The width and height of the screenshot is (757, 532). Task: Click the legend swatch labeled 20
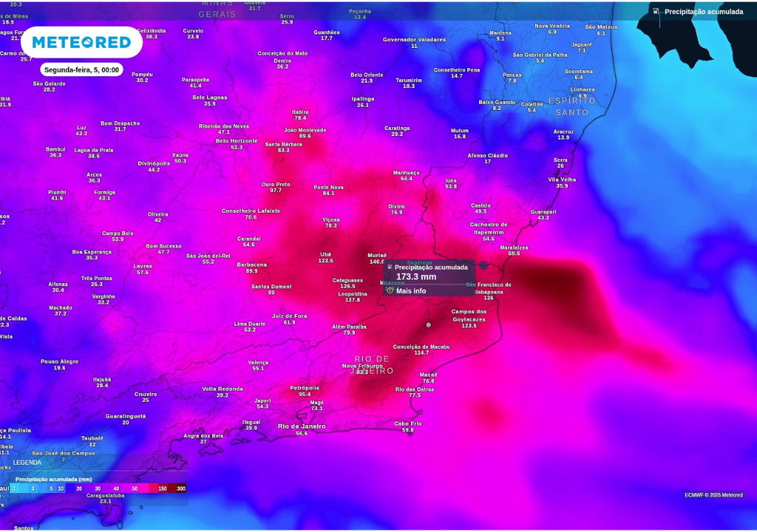coord(79,488)
